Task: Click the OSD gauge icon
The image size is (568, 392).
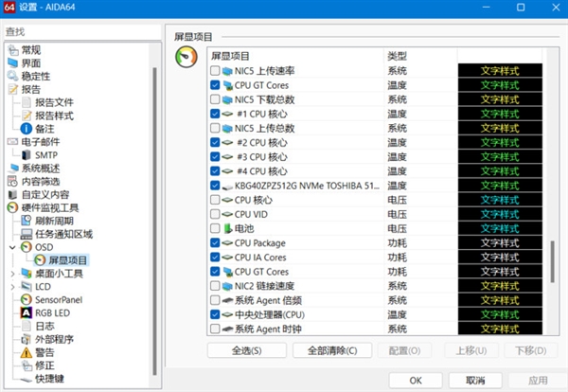Action: click(27, 247)
